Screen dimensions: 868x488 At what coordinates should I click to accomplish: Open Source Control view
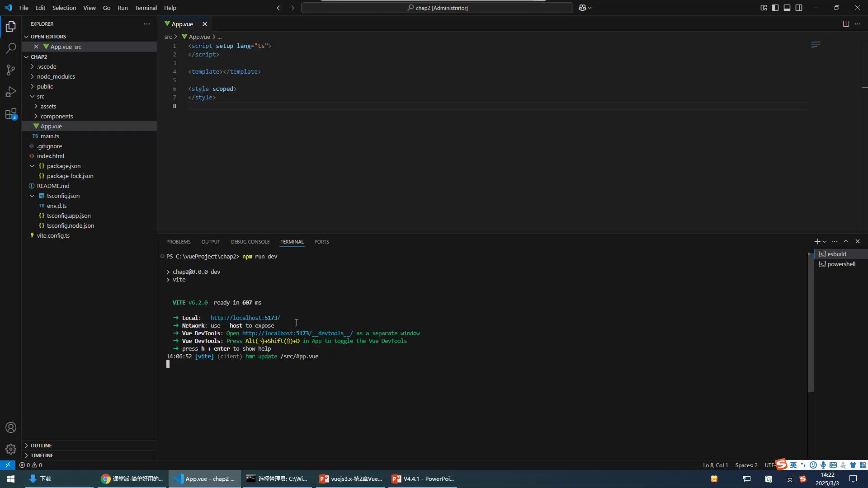(x=11, y=70)
